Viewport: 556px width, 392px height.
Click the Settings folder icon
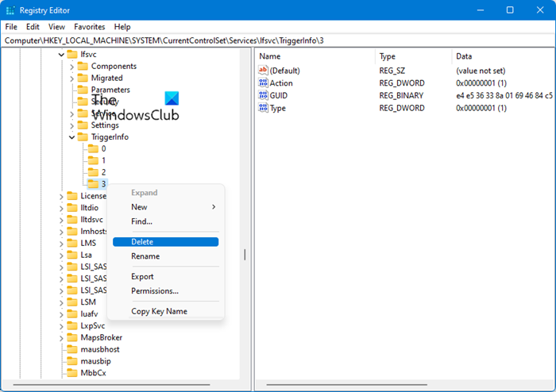coord(83,125)
